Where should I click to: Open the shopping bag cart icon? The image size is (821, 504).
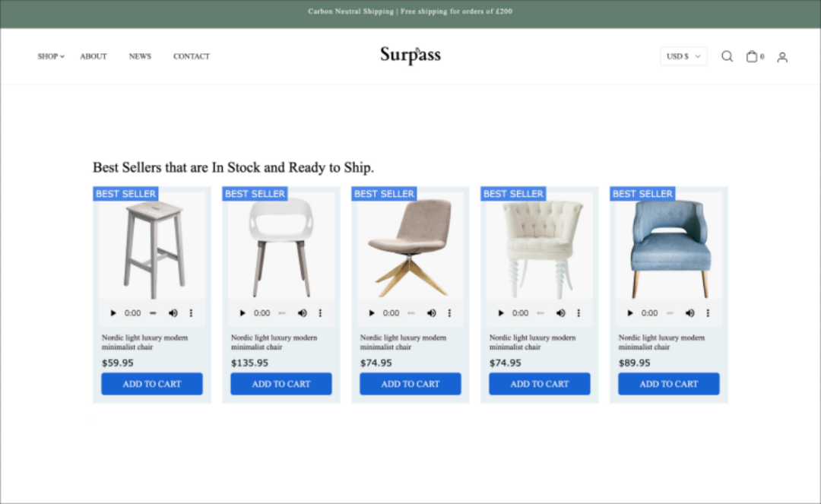pos(752,56)
